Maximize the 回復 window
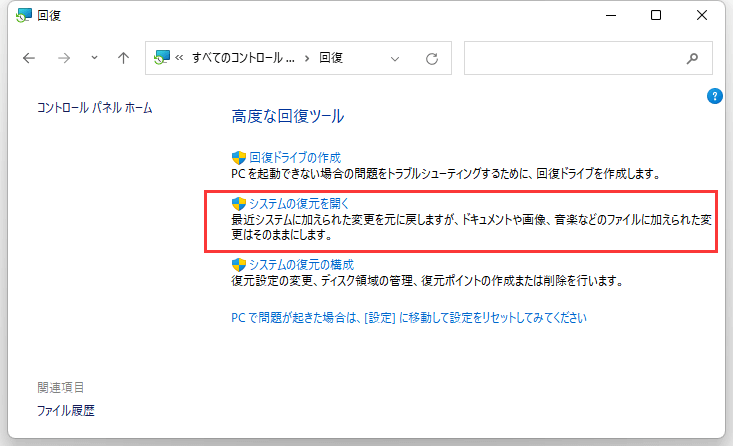The image size is (733, 446). tap(656, 15)
